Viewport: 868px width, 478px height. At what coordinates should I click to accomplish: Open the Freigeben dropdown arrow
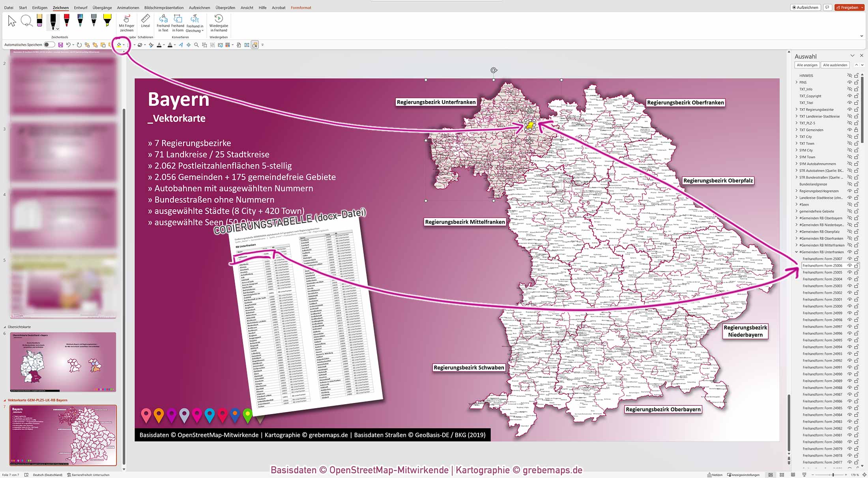[862, 7]
